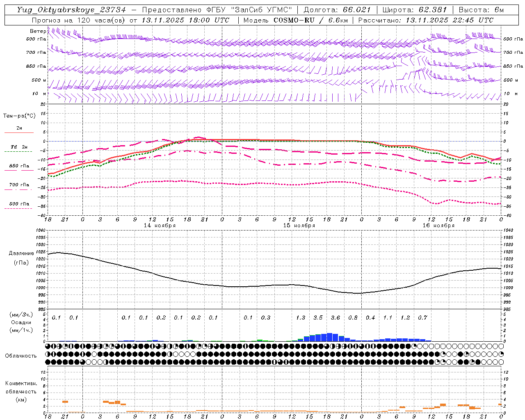Click the dashed line sample under '850 гПа' legend
The image size is (525, 420).
coord(19,170)
